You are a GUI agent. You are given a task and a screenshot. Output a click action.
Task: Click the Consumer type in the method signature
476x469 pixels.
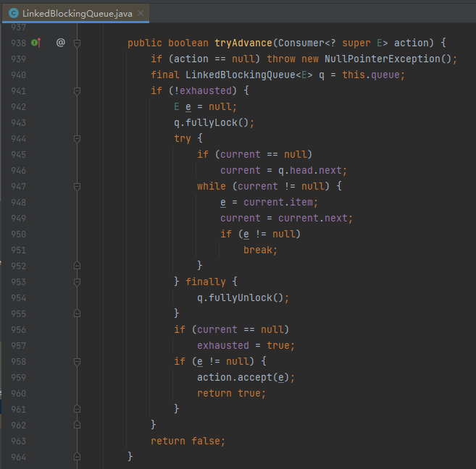pos(301,43)
